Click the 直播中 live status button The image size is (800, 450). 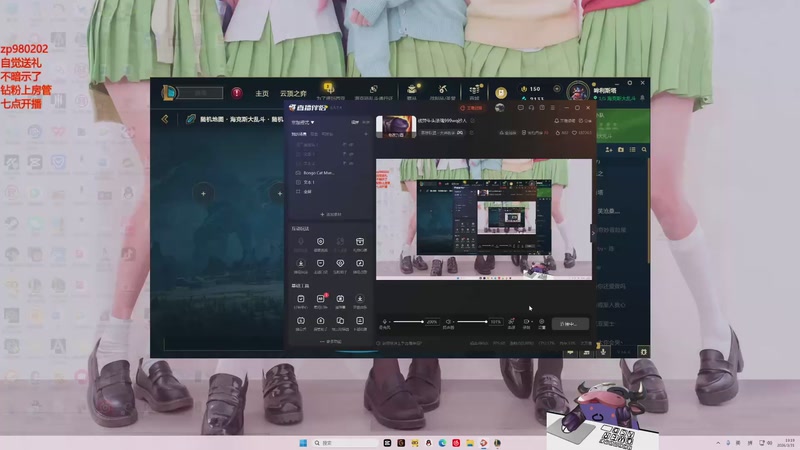tap(570, 323)
